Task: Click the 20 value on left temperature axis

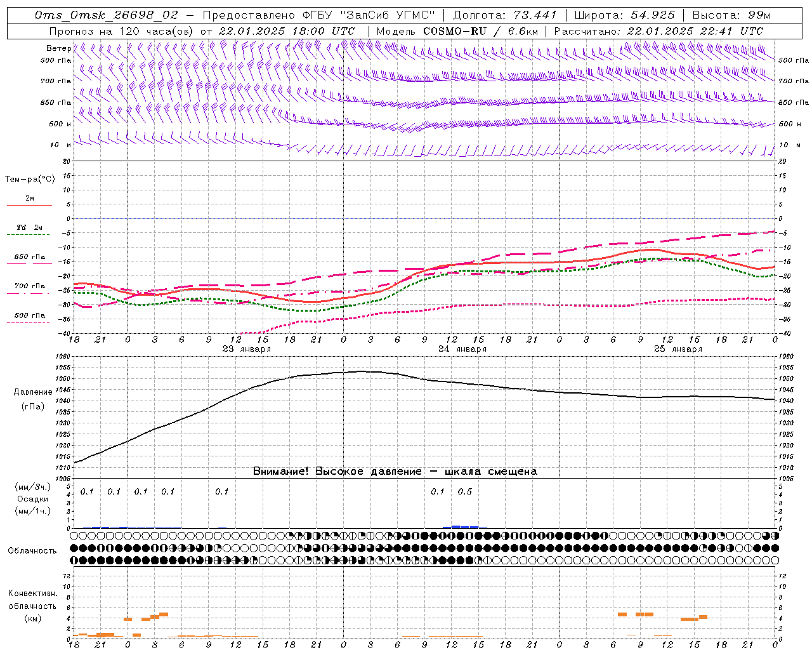Action: [67, 161]
